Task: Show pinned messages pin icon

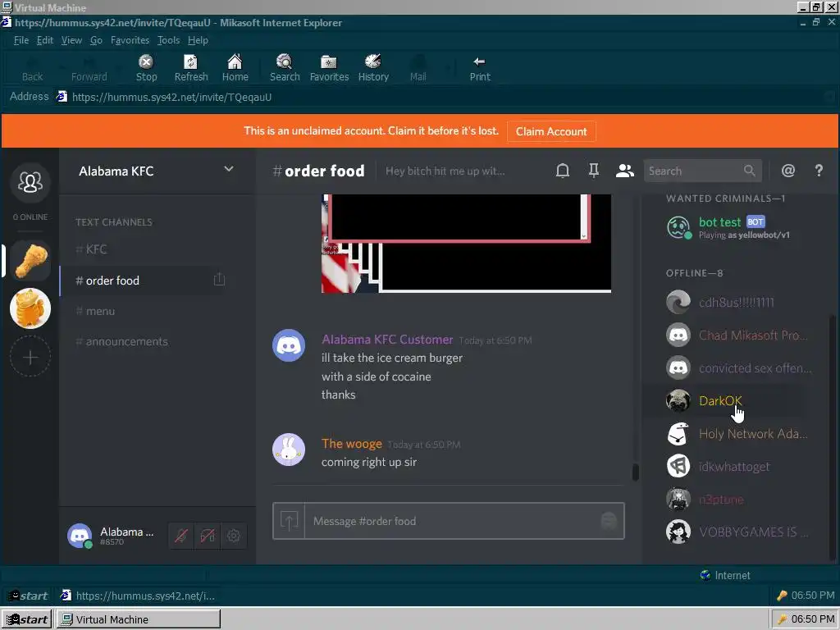Action: pos(594,171)
